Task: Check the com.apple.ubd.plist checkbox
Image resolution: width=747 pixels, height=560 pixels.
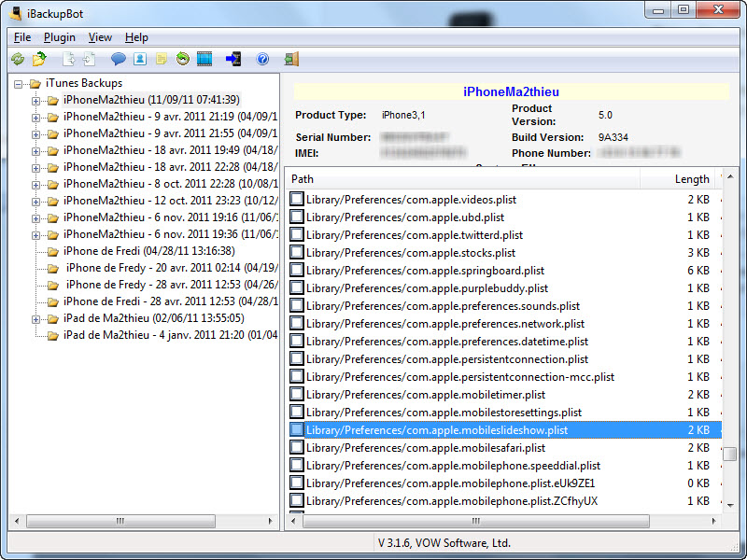Action: tap(297, 217)
